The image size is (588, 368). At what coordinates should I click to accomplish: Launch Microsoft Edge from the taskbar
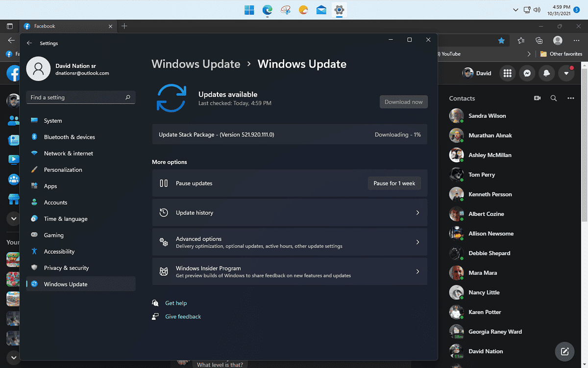point(267,10)
